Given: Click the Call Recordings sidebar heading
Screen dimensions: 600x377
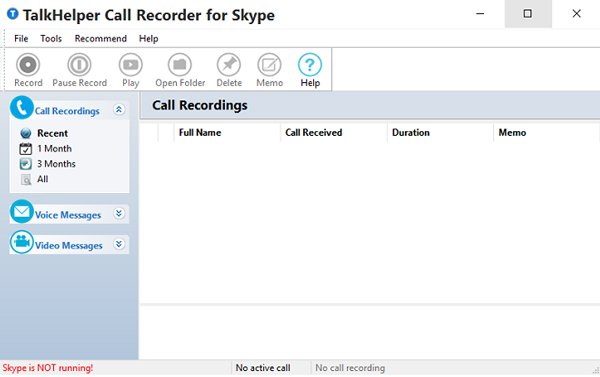Looking at the screenshot, I should coord(67,111).
